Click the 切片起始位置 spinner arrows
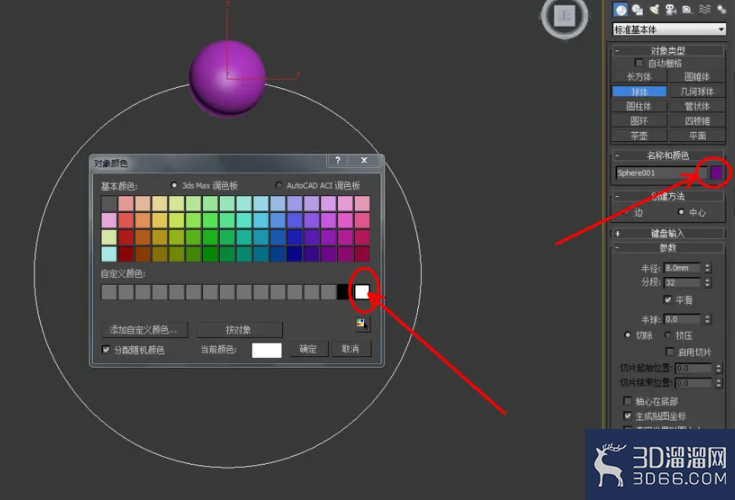The height and width of the screenshot is (500, 735). tap(719, 368)
